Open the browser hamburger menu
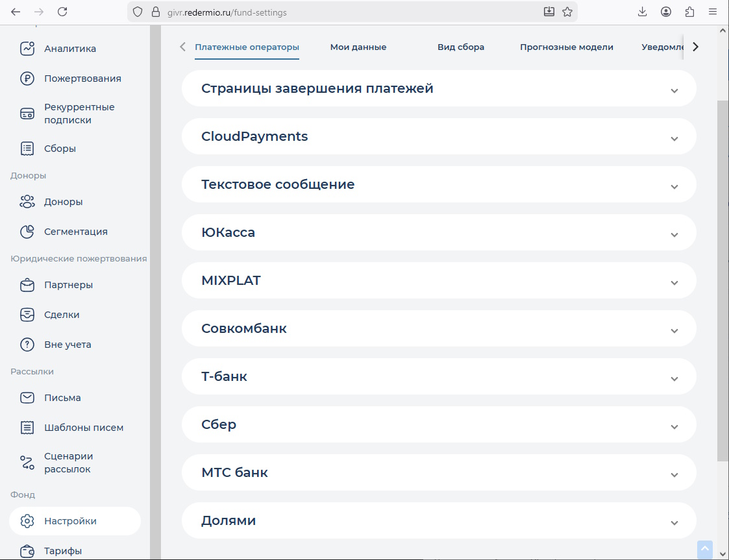729x560 pixels. pyautogui.click(x=713, y=12)
